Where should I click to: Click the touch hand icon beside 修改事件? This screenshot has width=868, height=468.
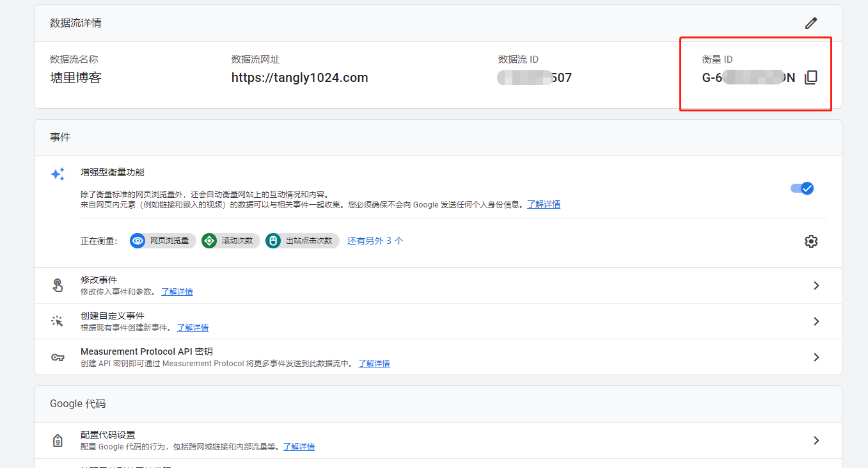coord(58,286)
